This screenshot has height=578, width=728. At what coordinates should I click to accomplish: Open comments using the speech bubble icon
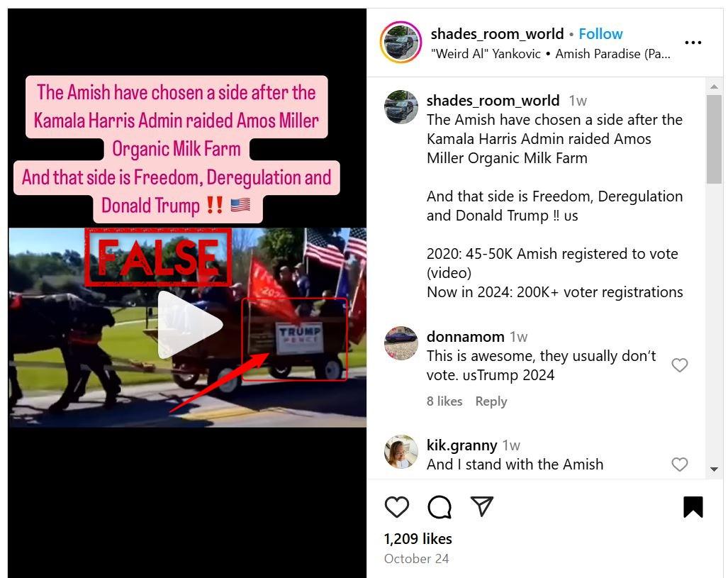(x=439, y=506)
